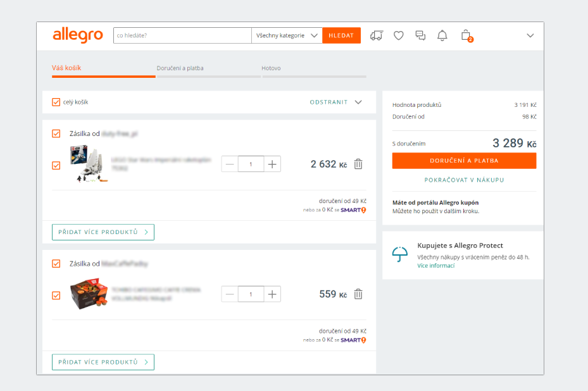
Task: Click the 'Kupujete s Allegro Protect' heading
Action: (460, 245)
